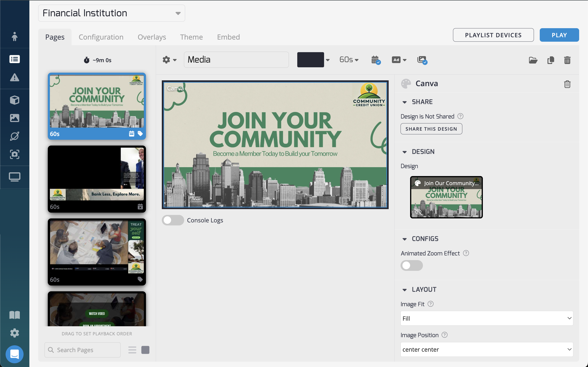
Task: Open the Image Fit dropdown showing Fill
Action: [x=486, y=318]
